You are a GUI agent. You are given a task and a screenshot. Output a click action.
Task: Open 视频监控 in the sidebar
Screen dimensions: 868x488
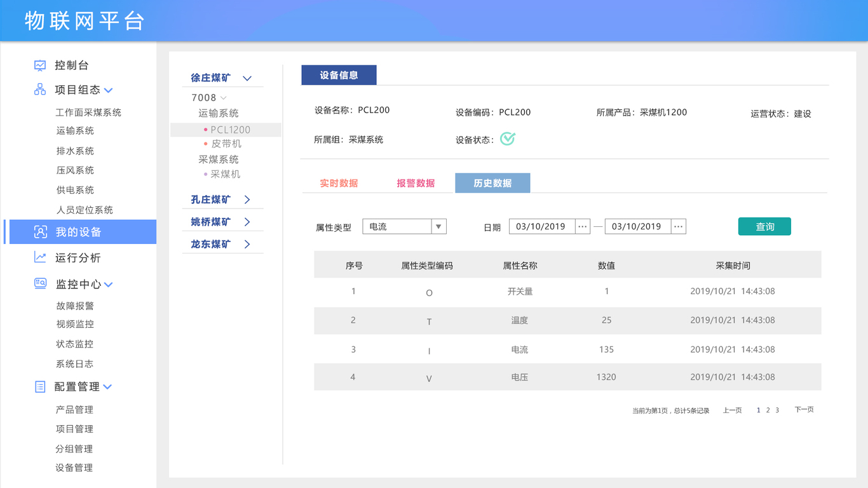pyautogui.click(x=75, y=323)
